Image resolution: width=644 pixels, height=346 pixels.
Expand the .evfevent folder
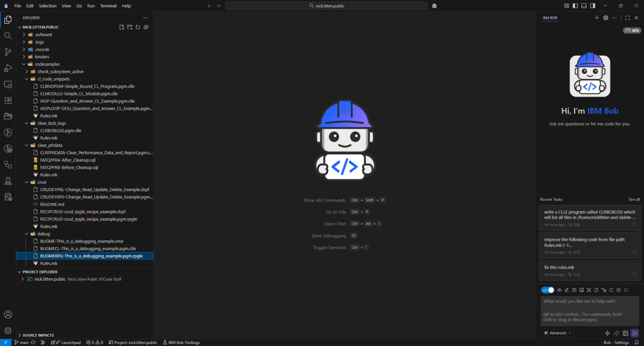[x=84, y=35]
